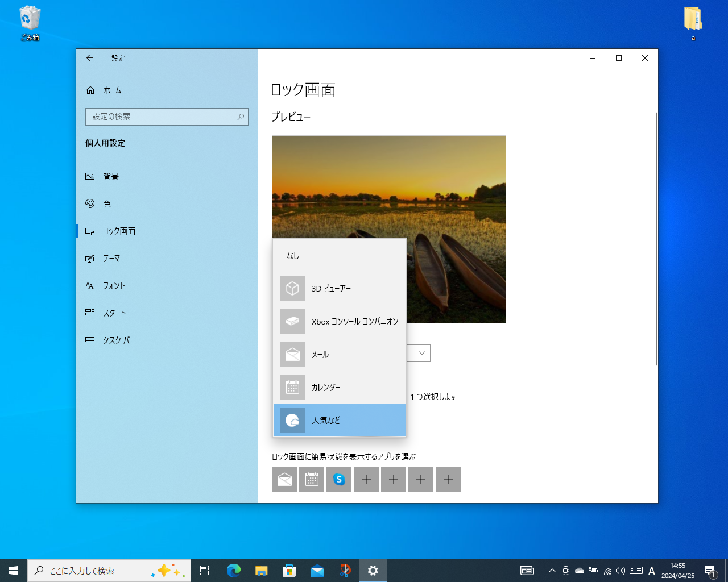Click an empty plus slot to add an app

click(366, 479)
